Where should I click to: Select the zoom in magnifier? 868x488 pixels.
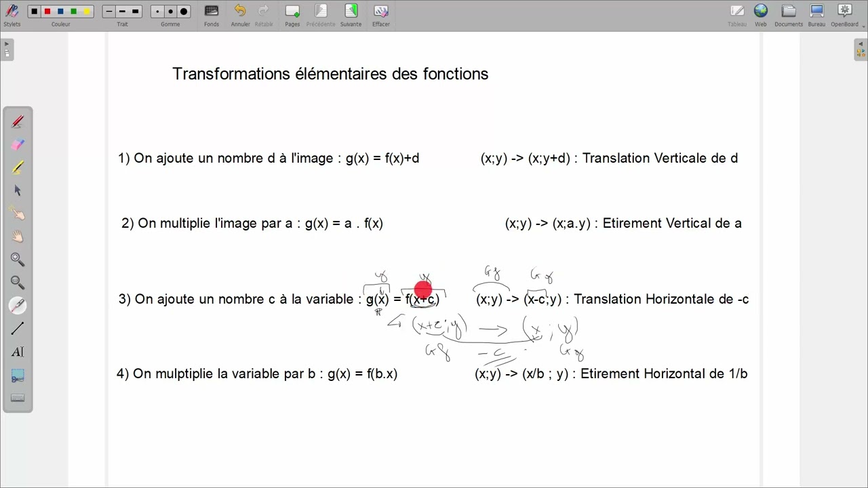tap(18, 260)
